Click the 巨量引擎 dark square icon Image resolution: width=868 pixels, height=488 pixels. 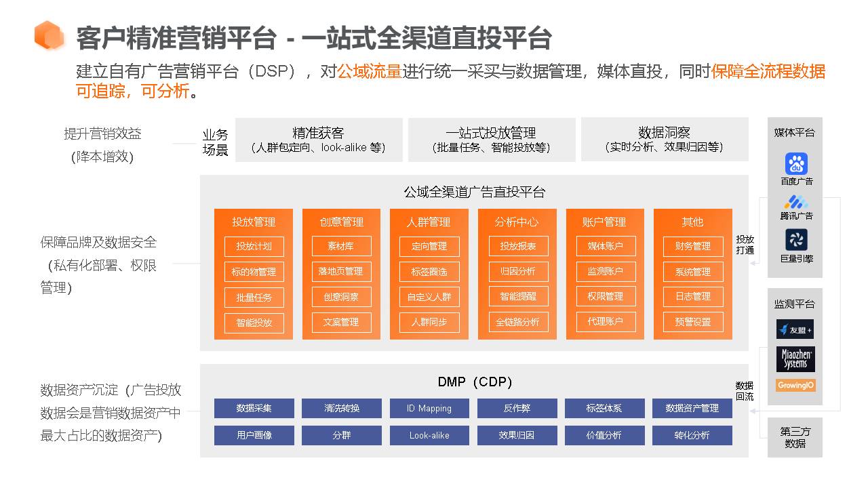tap(796, 240)
